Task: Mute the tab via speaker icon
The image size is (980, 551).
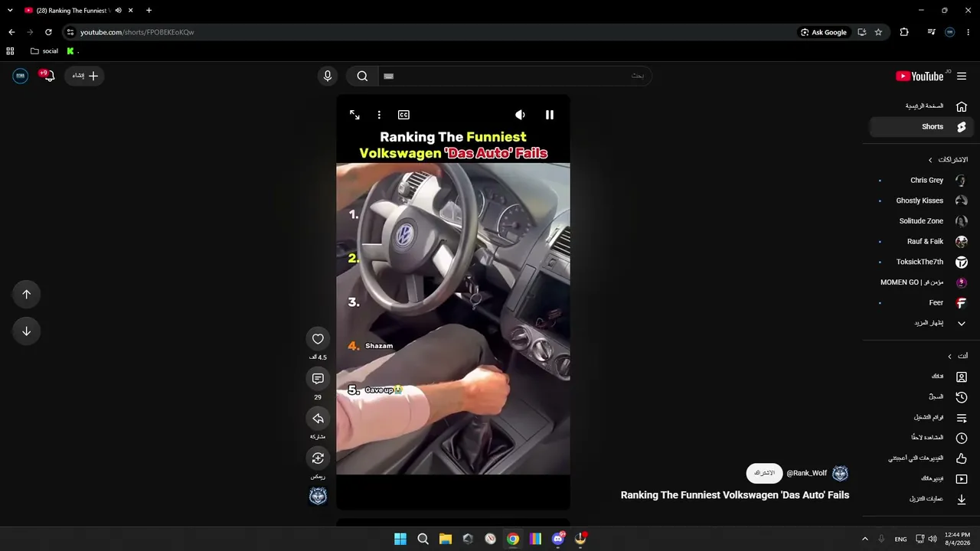Action: [x=119, y=11]
